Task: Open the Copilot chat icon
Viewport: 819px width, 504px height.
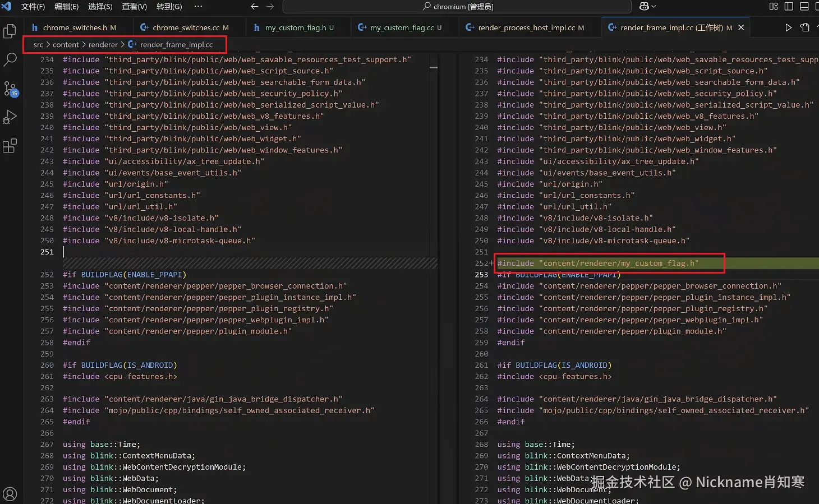Action: [x=644, y=6]
